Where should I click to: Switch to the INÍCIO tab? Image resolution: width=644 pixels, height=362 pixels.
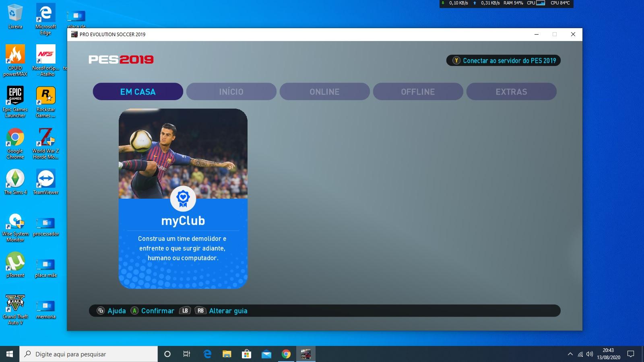(231, 92)
